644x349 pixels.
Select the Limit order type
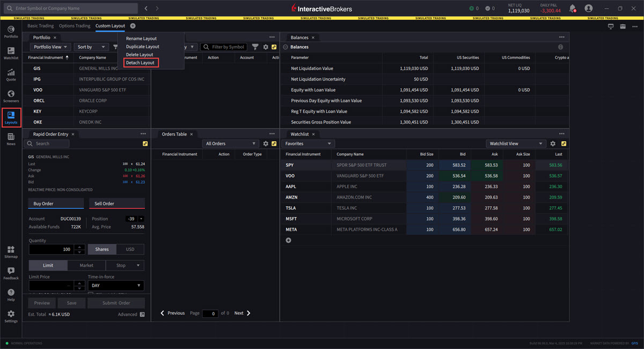tap(48, 265)
